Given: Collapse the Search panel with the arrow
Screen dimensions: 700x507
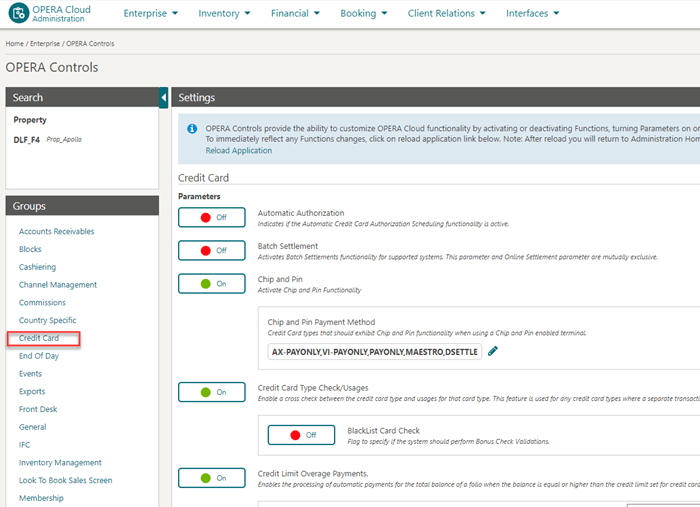Looking at the screenshot, I should coord(163,97).
